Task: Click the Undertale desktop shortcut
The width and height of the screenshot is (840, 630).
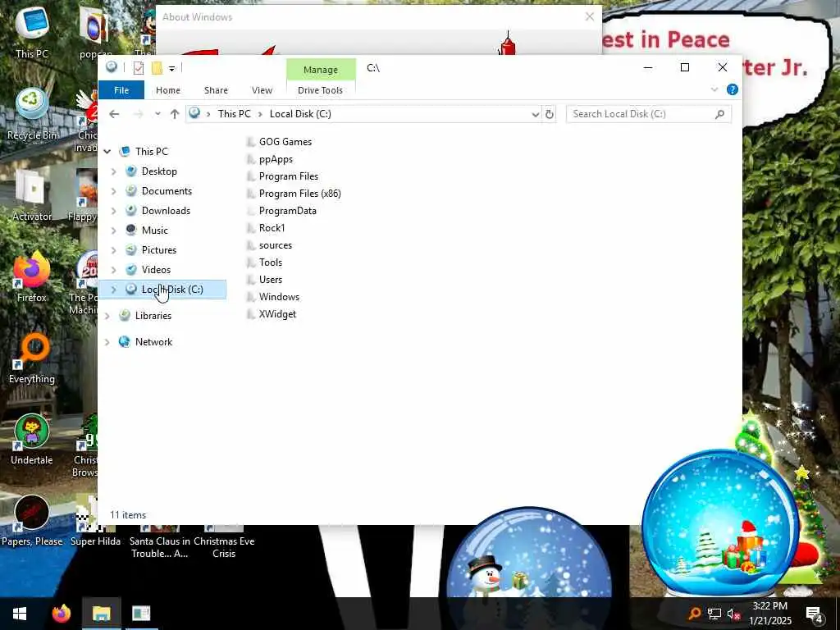Action: 32,440
